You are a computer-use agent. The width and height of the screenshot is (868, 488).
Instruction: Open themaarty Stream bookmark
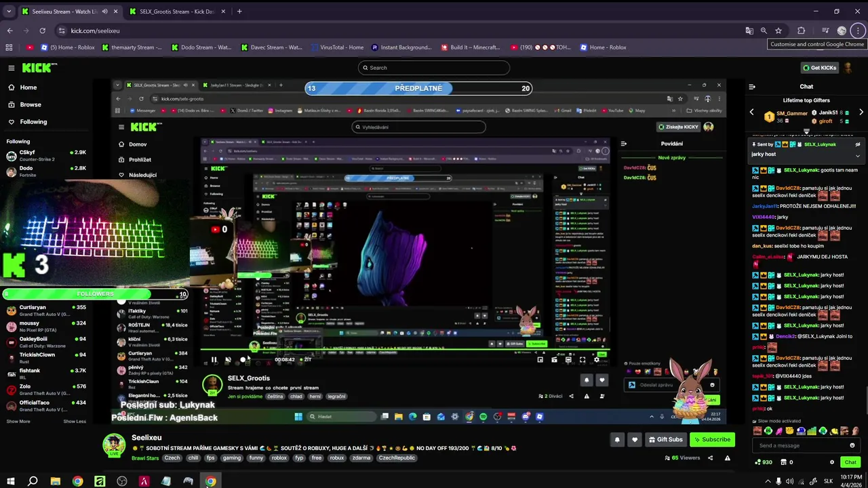pyautogui.click(x=132, y=47)
